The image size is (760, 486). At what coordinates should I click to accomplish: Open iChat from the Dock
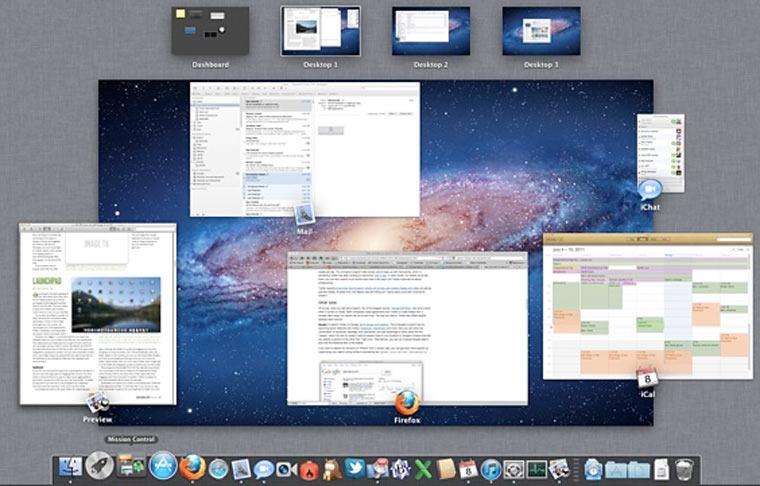(264, 469)
